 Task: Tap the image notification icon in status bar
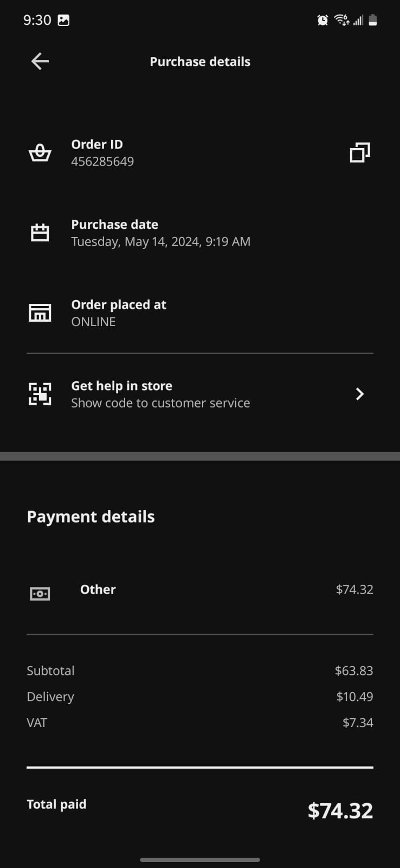pos(63,21)
